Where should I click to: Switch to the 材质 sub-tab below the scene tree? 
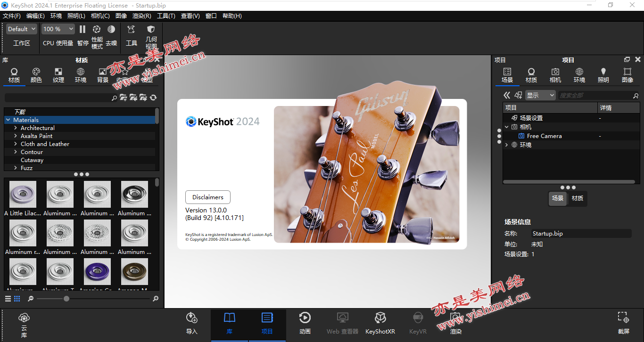[578, 198]
